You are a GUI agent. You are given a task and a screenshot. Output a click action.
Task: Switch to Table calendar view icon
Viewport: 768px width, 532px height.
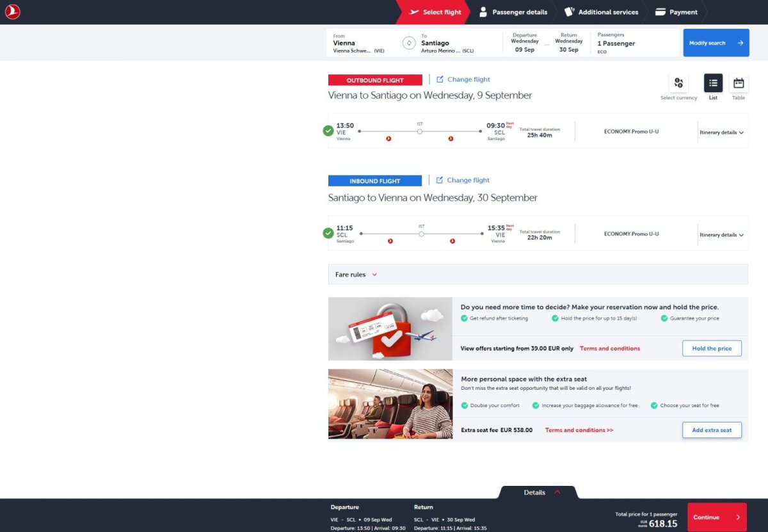coord(739,83)
